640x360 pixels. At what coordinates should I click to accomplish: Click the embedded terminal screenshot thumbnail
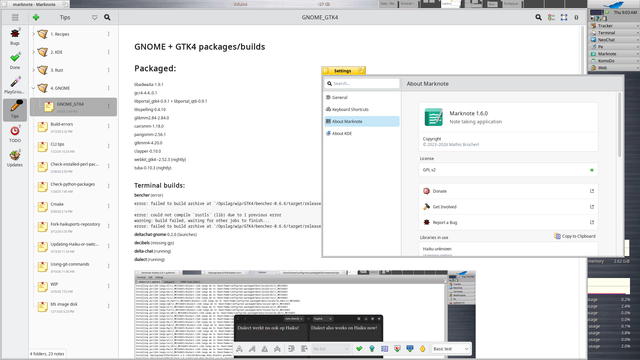[x=305, y=314]
